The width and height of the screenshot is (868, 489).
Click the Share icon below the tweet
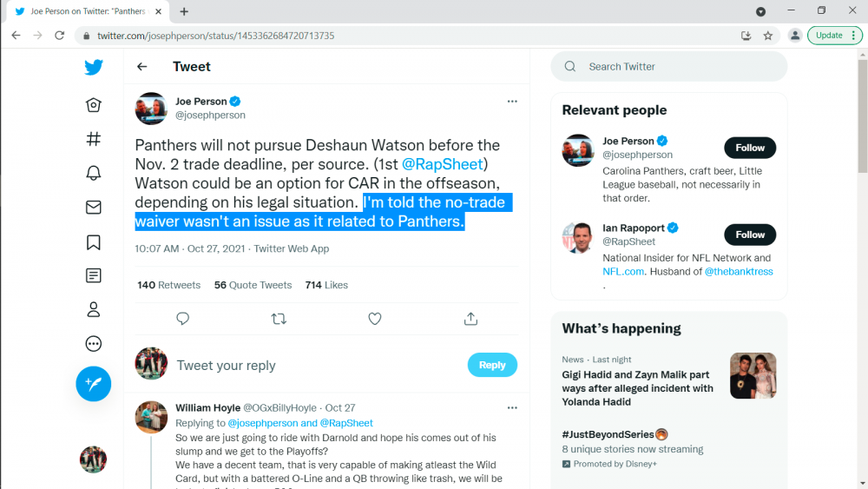[470, 319]
